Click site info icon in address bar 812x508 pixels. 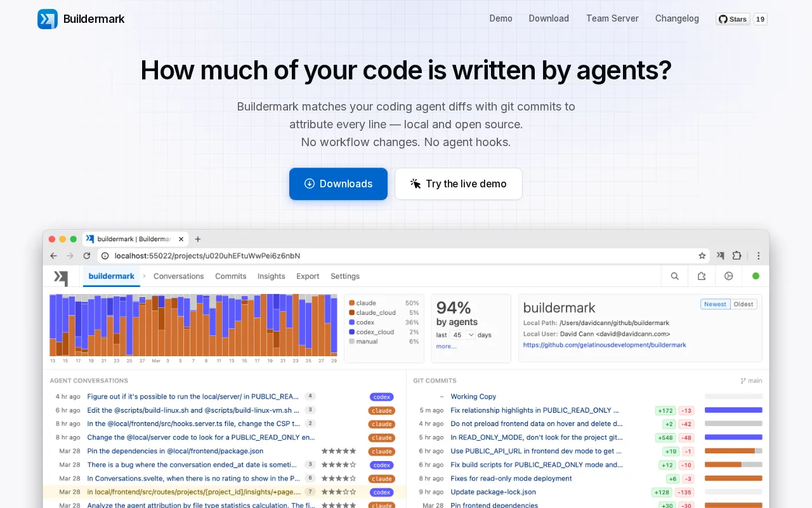click(105, 256)
